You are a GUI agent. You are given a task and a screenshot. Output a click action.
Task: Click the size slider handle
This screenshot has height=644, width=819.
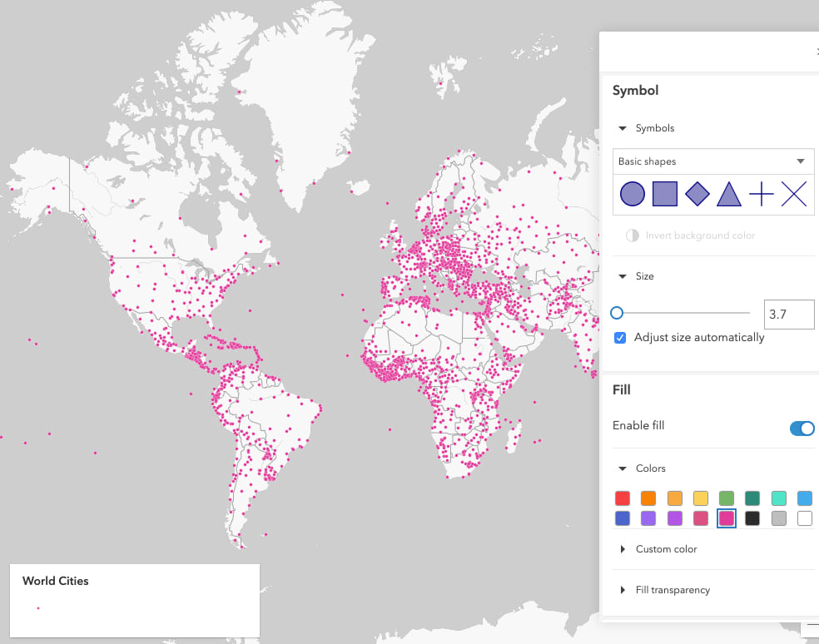tap(617, 313)
